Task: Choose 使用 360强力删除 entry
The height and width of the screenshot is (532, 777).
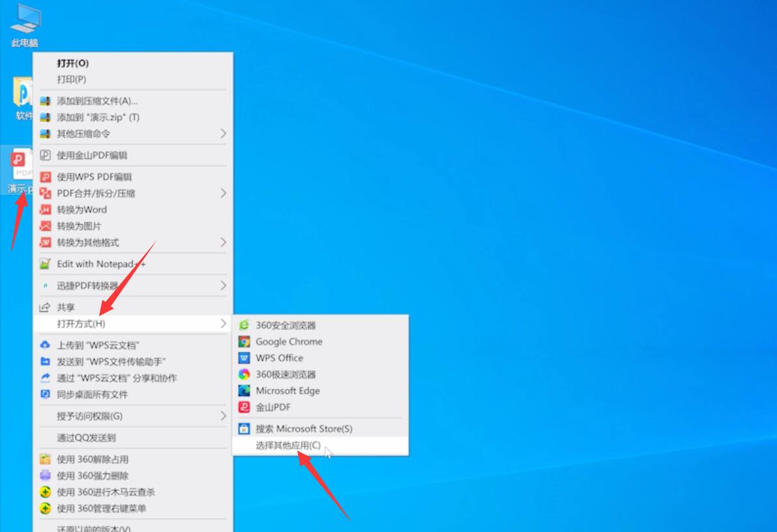Action: [x=133, y=475]
